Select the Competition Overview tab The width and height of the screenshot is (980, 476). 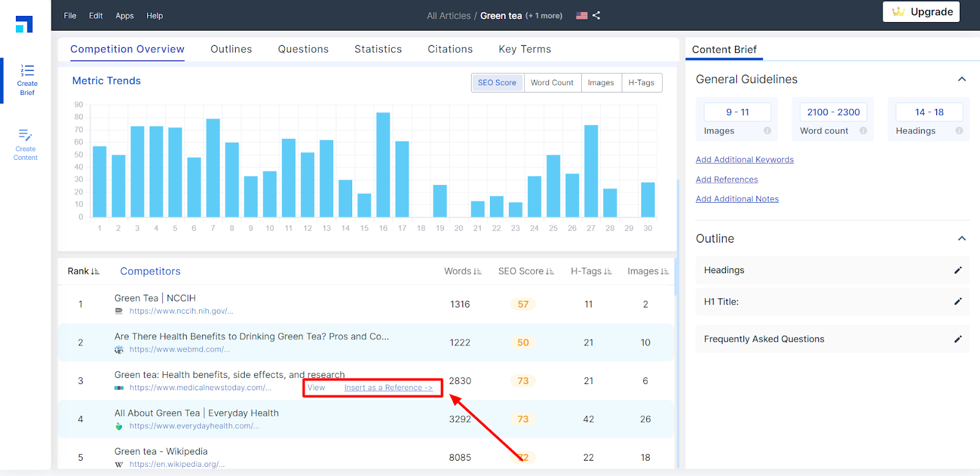coord(127,49)
